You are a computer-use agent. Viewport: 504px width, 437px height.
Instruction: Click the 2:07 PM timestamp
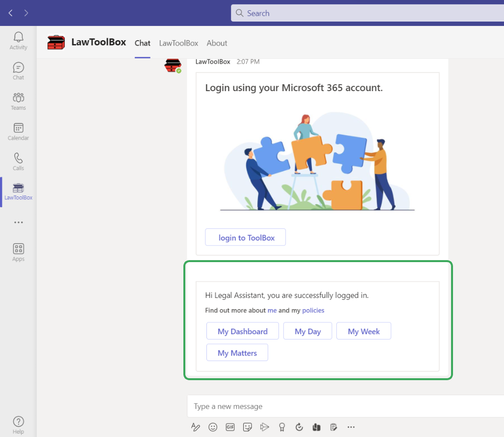[x=248, y=62]
